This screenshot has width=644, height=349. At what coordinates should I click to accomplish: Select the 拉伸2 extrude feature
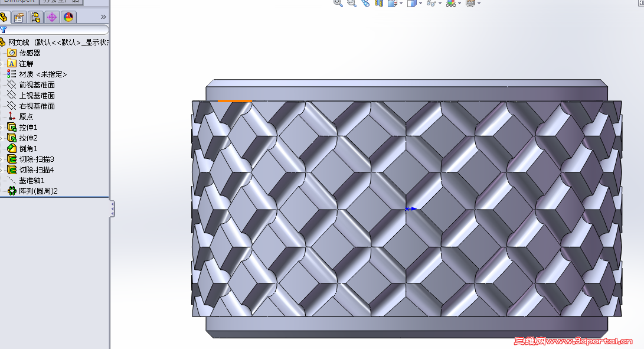click(x=28, y=138)
